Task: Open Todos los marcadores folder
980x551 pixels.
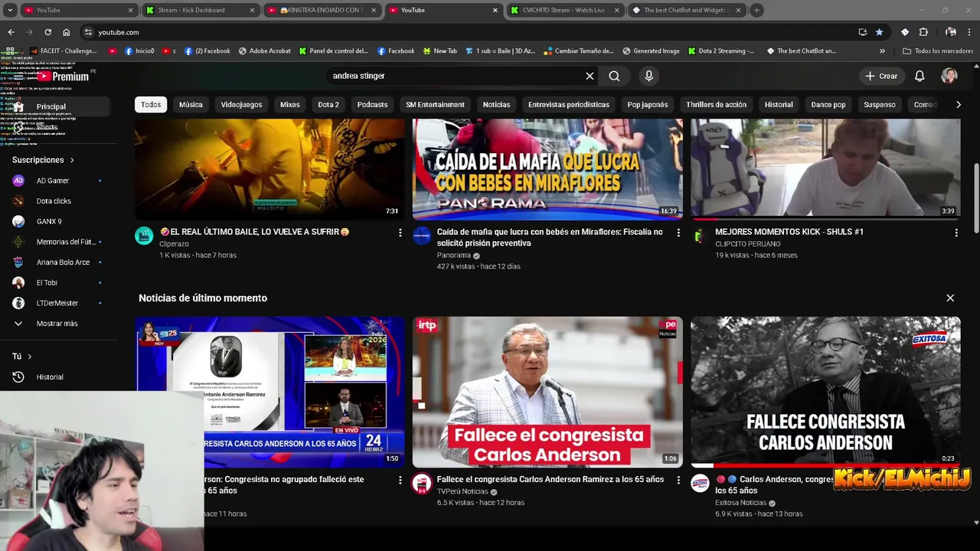Action: click(x=937, y=51)
